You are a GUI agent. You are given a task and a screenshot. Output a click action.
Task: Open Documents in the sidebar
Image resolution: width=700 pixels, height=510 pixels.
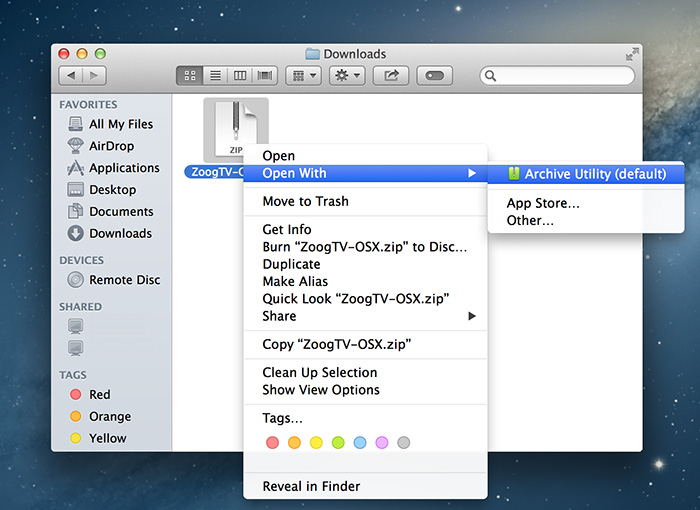(x=110, y=211)
